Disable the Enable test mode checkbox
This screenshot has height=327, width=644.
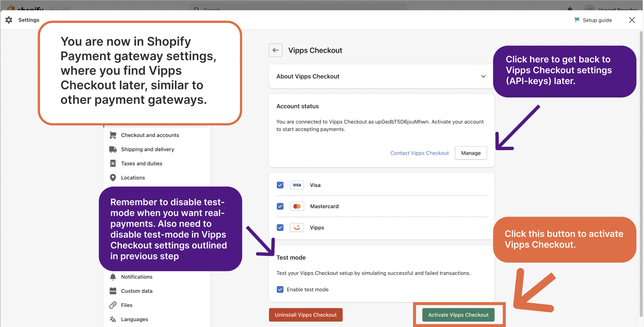point(280,289)
